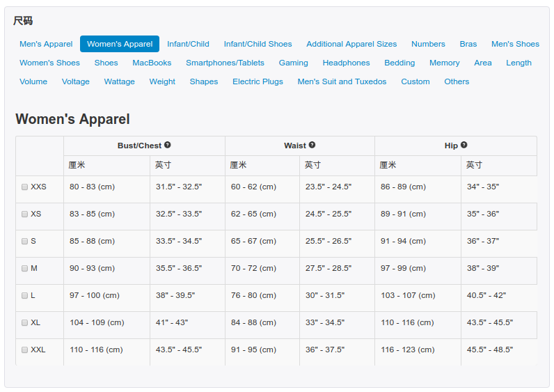This screenshot has width=554, height=392.
Task: Toggle the XXL size checkbox
Action: click(x=25, y=350)
